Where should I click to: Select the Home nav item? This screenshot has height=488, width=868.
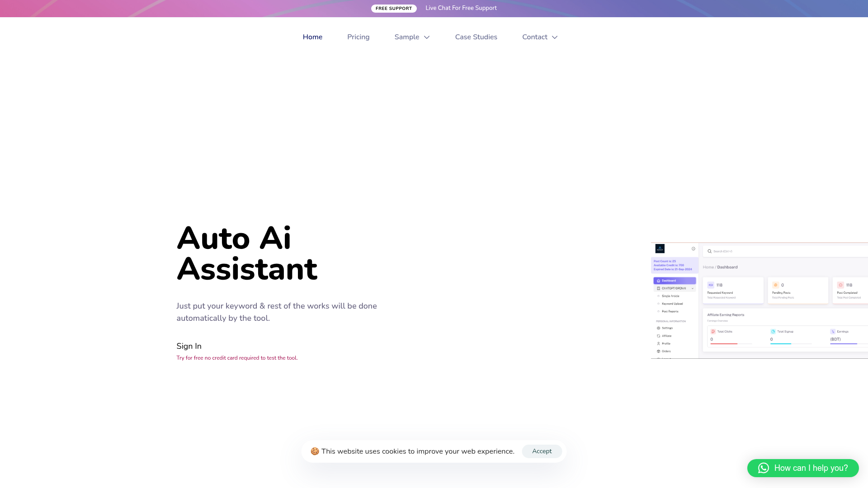point(312,37)
